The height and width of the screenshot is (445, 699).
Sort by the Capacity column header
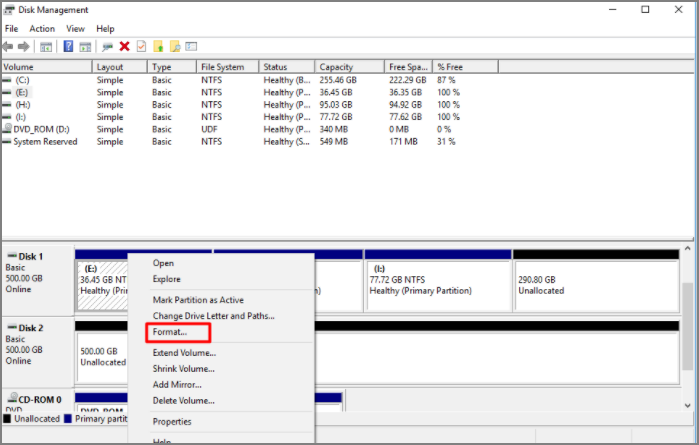click(x=336, y=67)
